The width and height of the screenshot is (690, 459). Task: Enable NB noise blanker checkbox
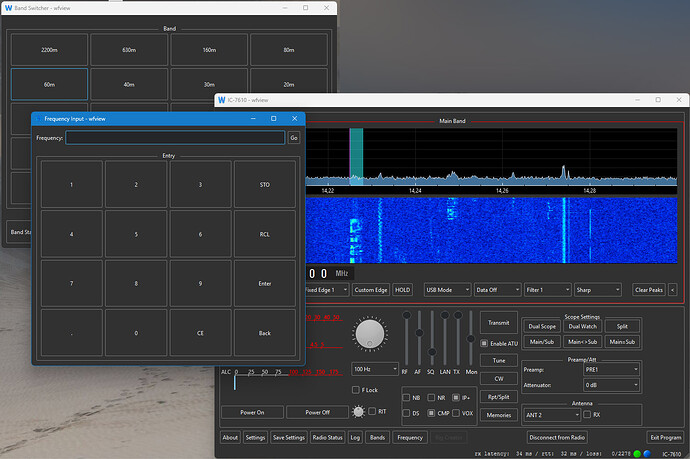[406, 397]
